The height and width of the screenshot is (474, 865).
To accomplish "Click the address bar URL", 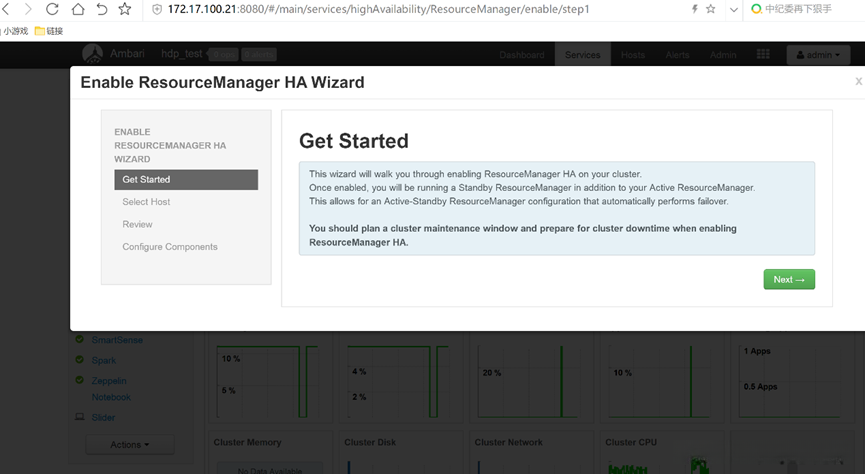I will 378,9.
